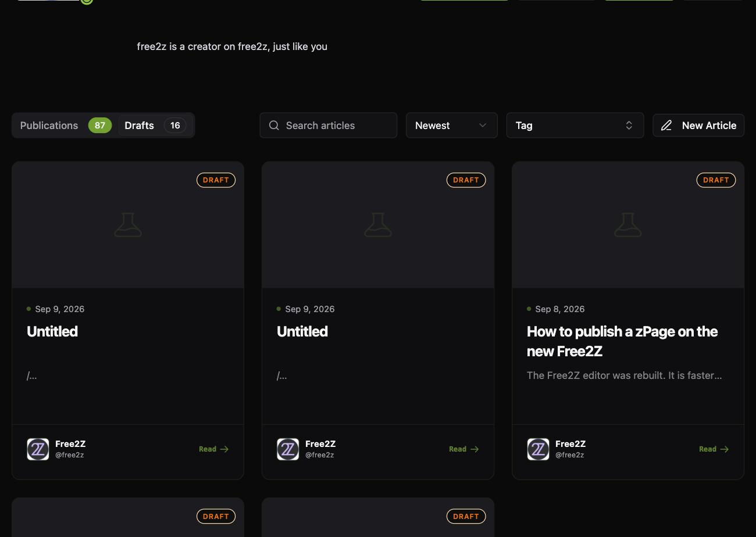Click the "@free2z" handle on the zPage card
The height and width of the screenshot is (537, 756).
[570, 455]
